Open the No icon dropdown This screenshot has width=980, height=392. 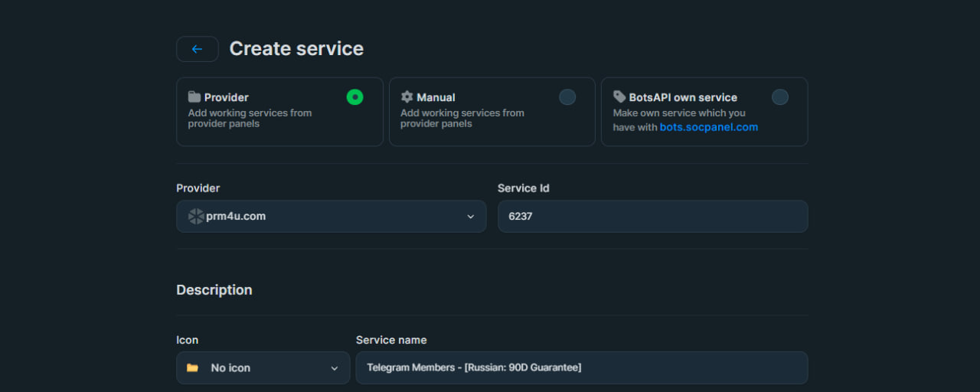point(263,368)
